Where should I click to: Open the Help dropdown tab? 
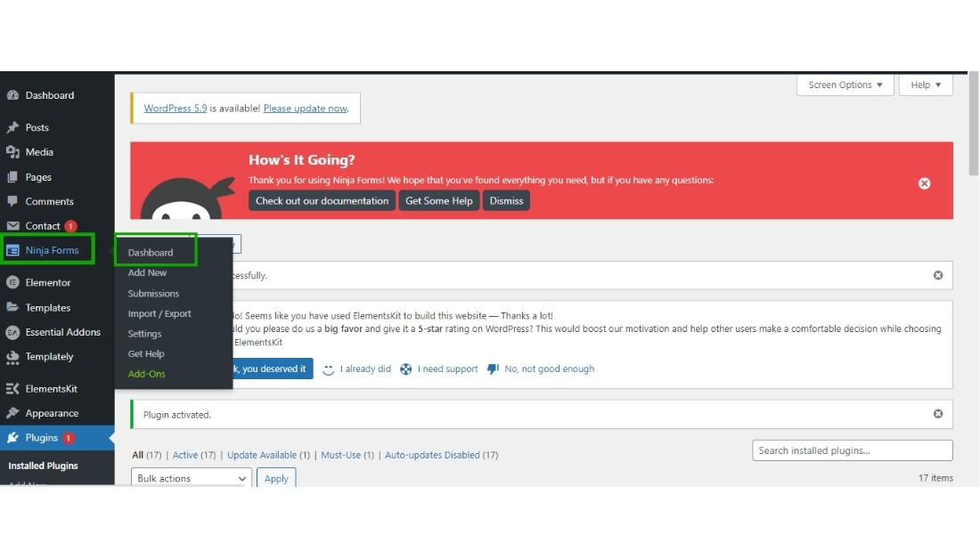(926, 85)
